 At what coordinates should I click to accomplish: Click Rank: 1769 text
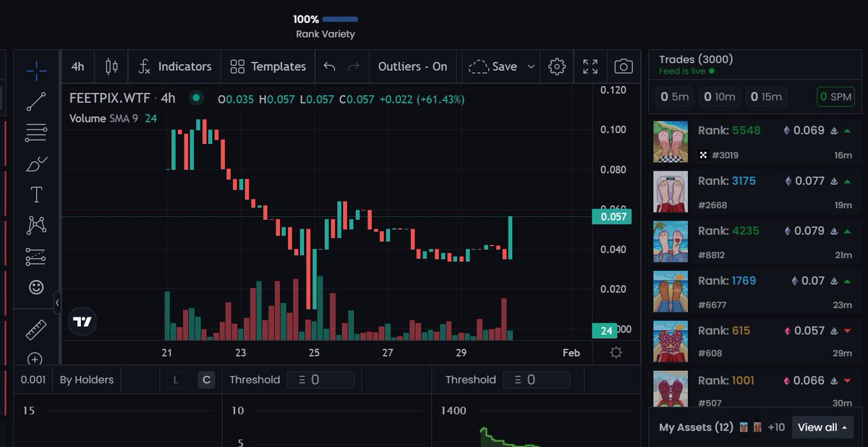[x=727, y=281]
